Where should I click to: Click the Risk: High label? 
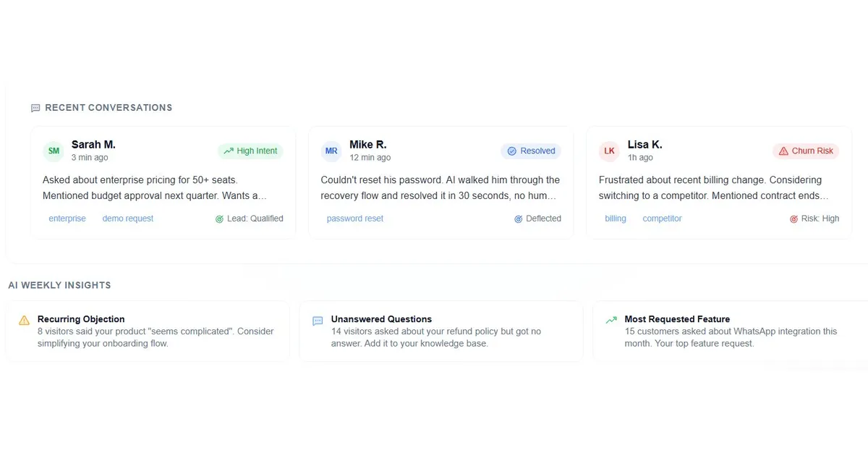click(x=820, y=219)
